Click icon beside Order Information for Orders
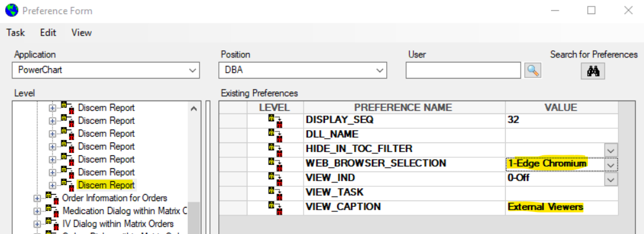The image size is (644, 234). coord(52,197)
